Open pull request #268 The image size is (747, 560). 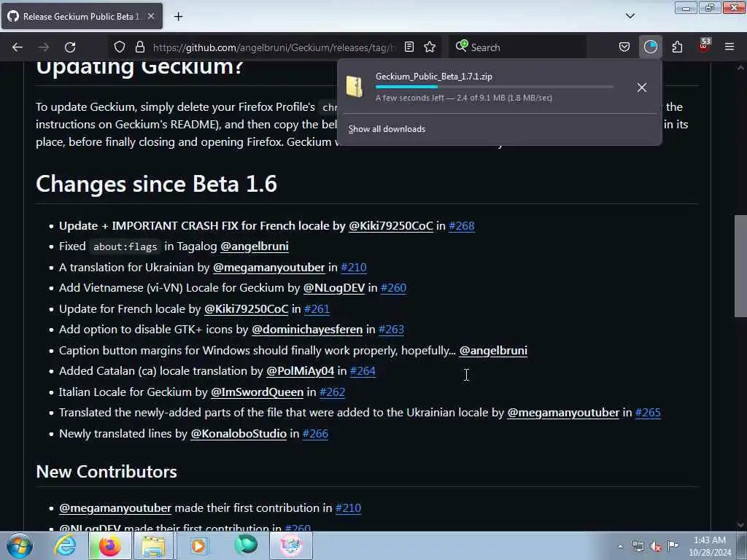(461, 226)
